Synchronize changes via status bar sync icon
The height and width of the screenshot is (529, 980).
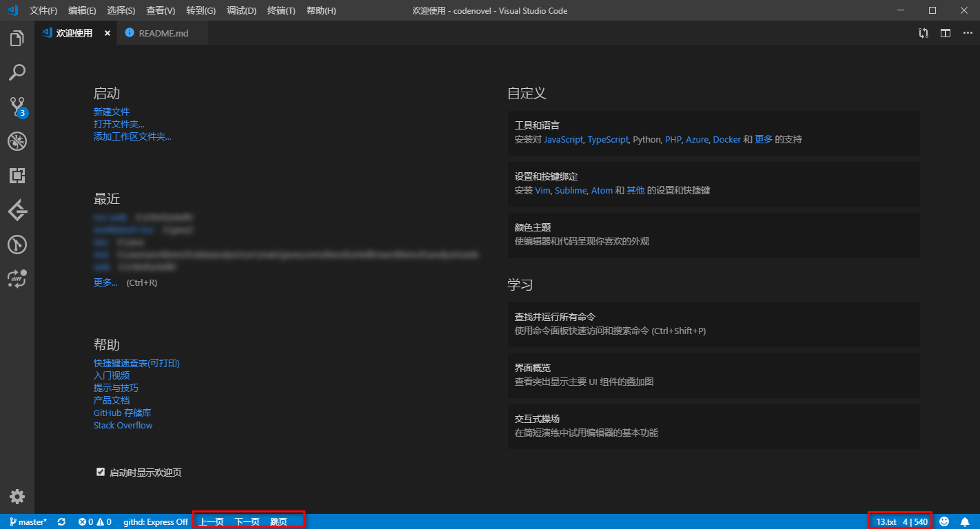[61, 521]
